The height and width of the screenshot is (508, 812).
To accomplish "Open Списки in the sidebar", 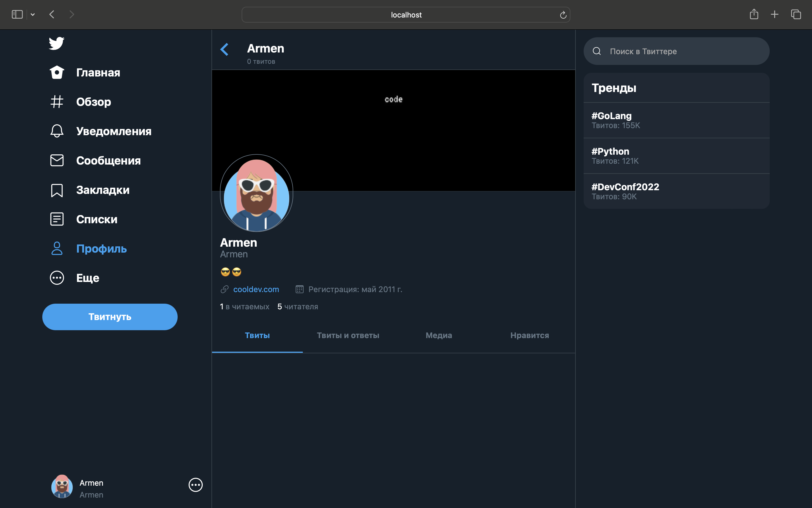I will (97, 219).
